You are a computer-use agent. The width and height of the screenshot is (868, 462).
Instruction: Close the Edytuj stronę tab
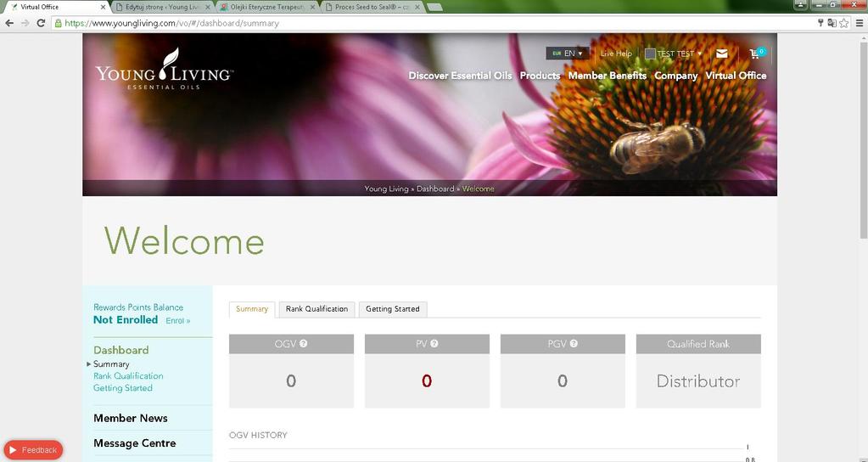(208, 7)
